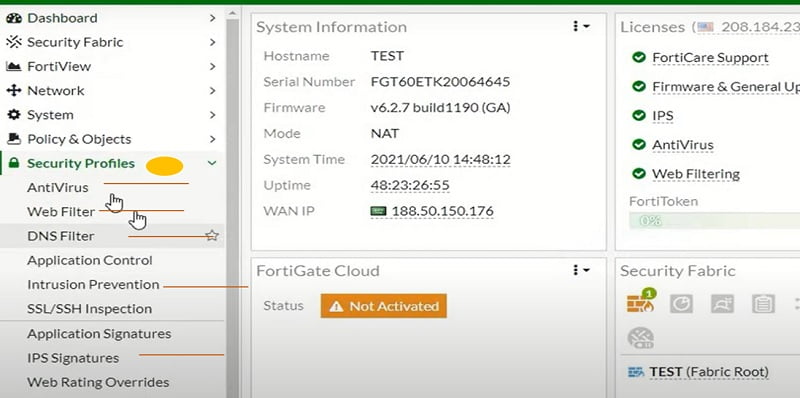Click the Not Activated status button
Viewport: 800px width, 398px height.
pyautogui.click(x=384, y=306)
